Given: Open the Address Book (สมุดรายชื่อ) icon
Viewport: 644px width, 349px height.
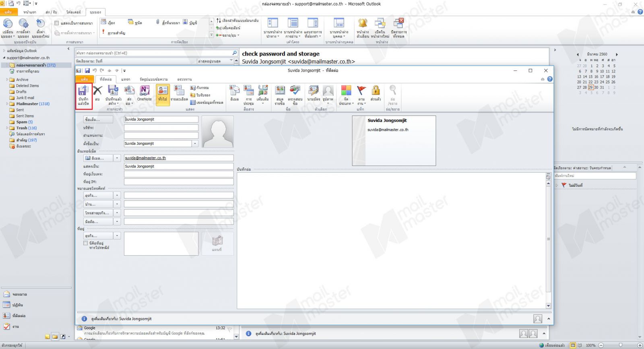Looking at the screenshot, I should [280, 95].
